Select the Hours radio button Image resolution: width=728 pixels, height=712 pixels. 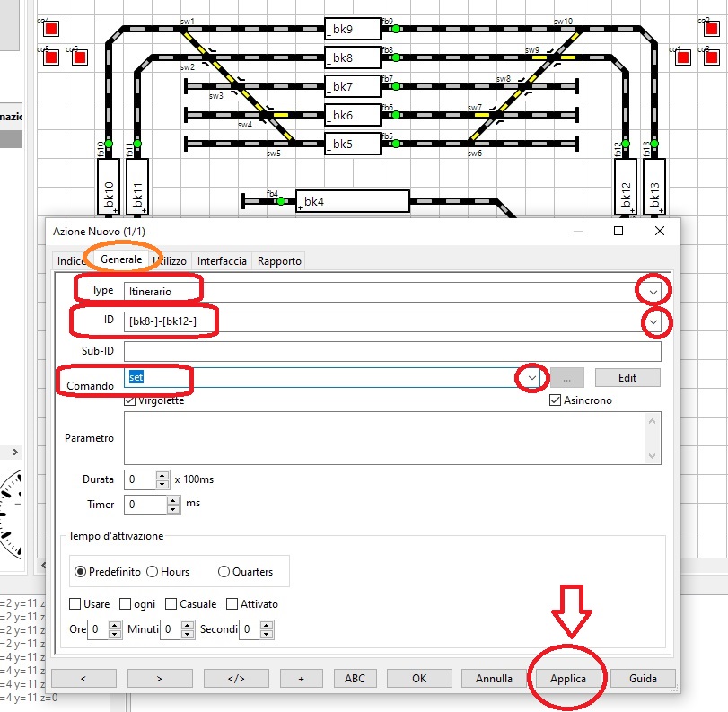coord(153,571)
